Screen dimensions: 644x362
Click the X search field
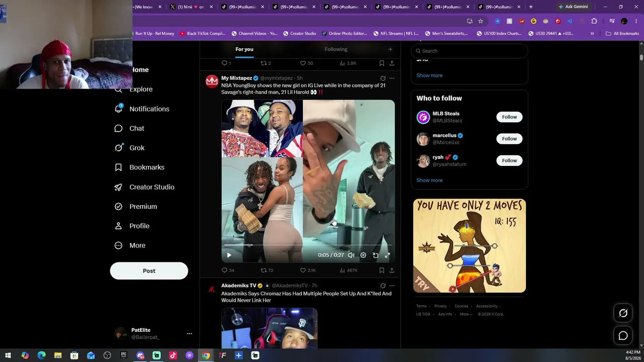click(469, 51)
